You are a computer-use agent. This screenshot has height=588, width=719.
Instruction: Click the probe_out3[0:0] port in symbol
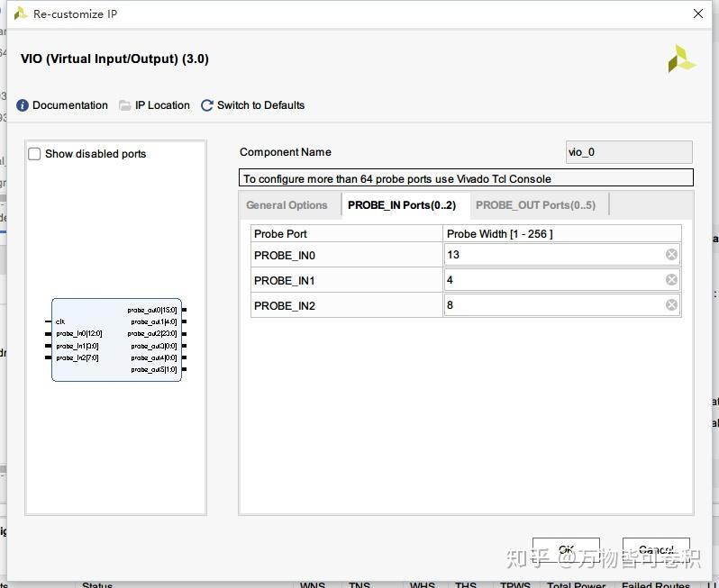point(153,346)
